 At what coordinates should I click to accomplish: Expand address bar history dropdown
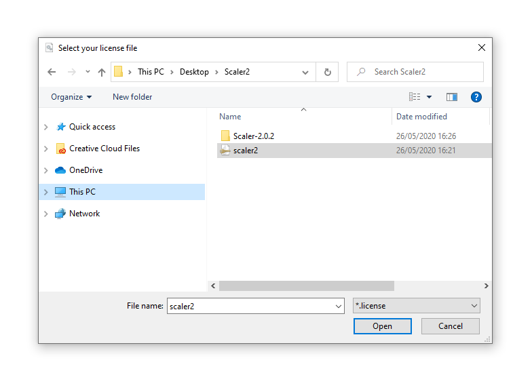[305, 72]
